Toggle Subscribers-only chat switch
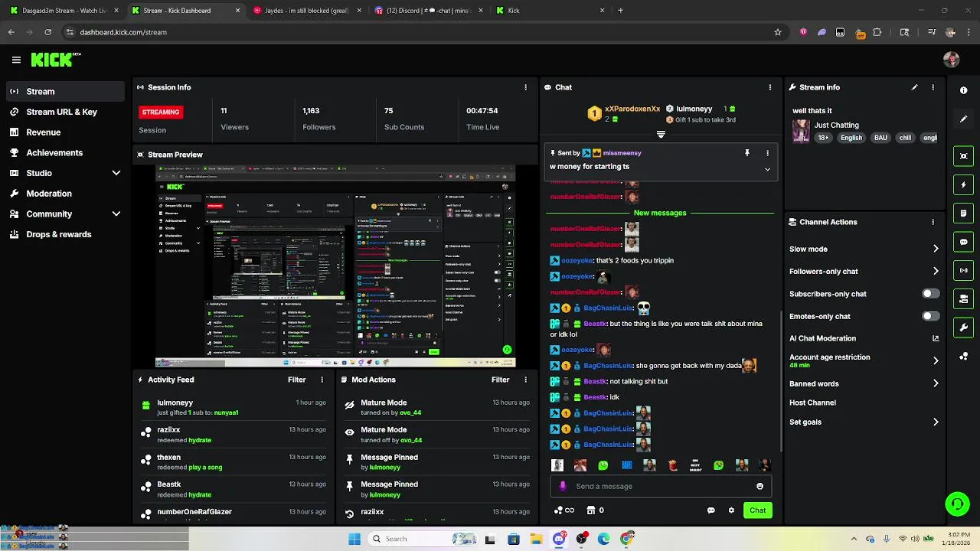The width and height of the screenshot is (980, 551). point(930,294)
